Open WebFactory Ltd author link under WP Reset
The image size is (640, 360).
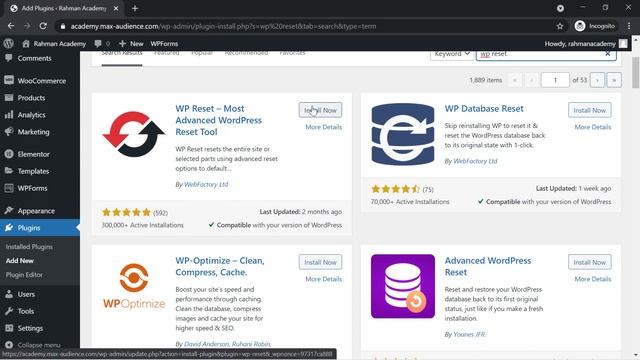(206, 184)
